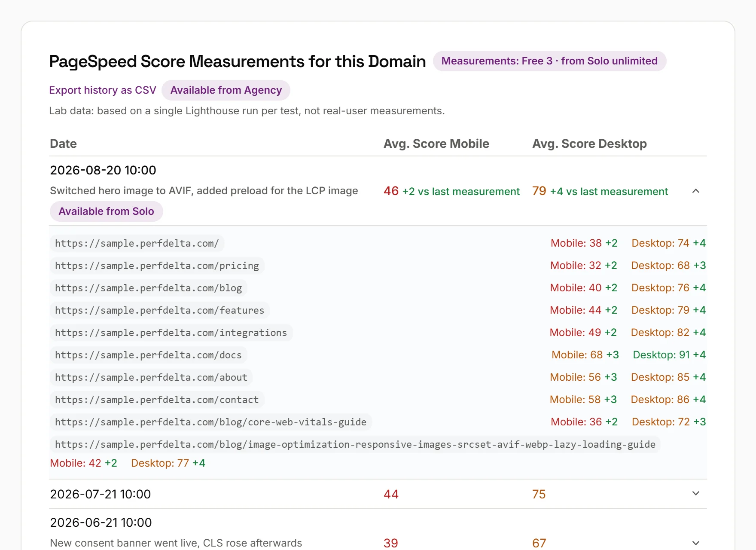Viewport: 756px width, 550px height.
Task: Click Mobile: 68 +3 docs score
Action: (x=585, y=355)
